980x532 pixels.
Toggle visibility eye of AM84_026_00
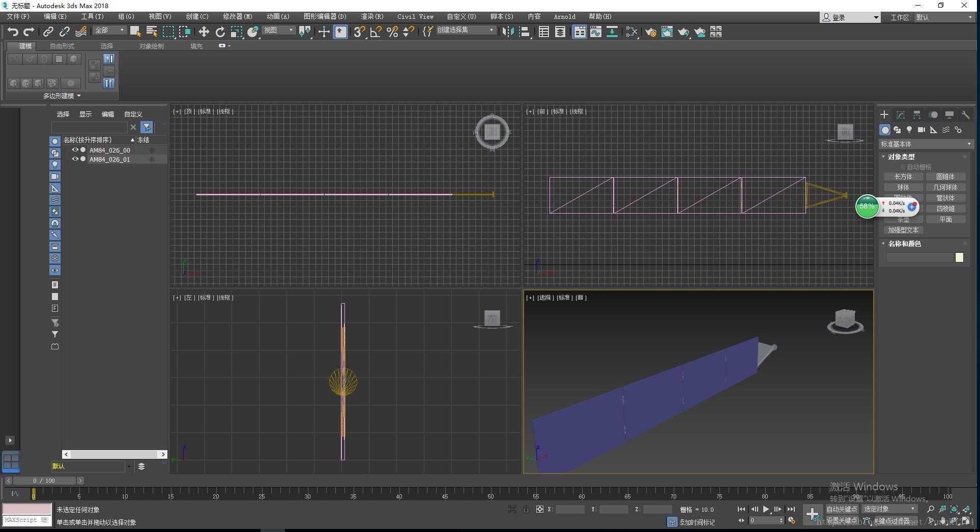[x=75, y=150]
